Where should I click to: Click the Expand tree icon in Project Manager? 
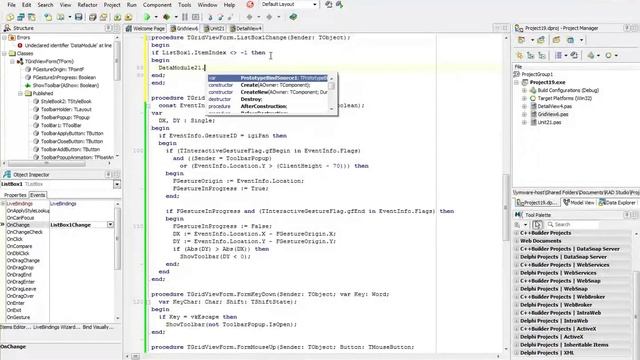tap(531, 56)
